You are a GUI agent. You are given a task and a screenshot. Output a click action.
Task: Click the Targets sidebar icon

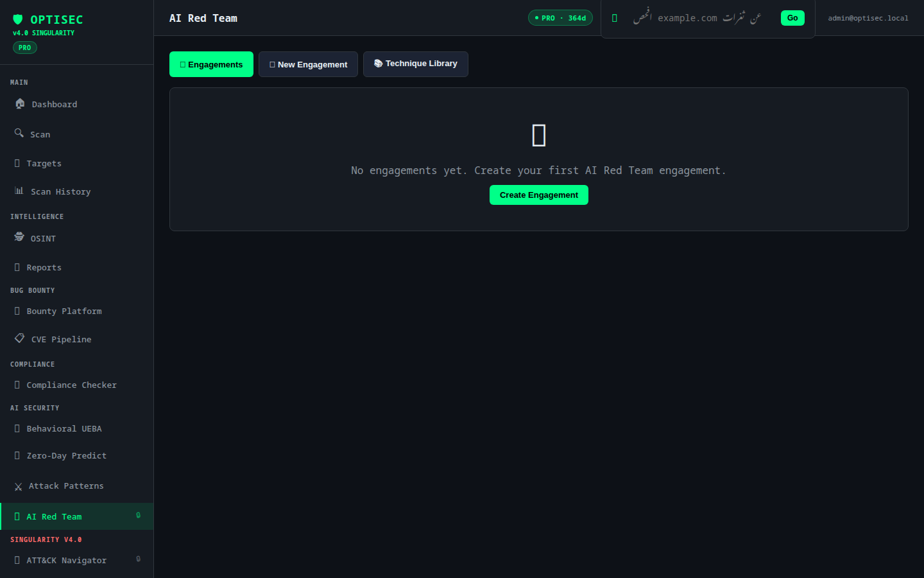[17, 163]
